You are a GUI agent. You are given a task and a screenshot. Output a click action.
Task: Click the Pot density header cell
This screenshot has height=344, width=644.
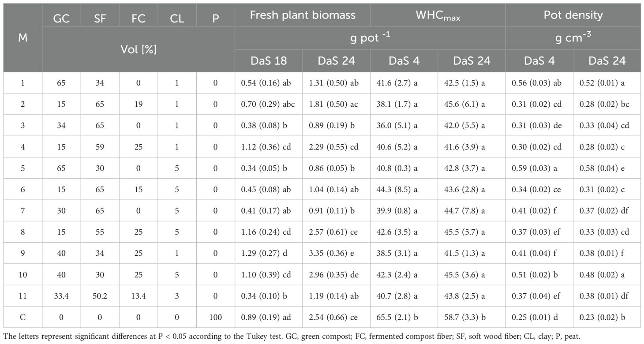coord(573,15)
